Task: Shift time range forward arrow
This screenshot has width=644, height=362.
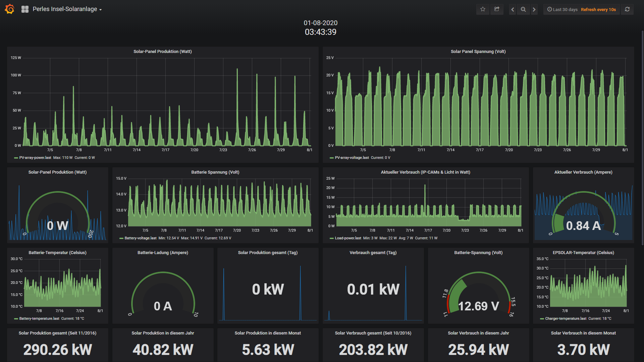Action: coord(534,9)
